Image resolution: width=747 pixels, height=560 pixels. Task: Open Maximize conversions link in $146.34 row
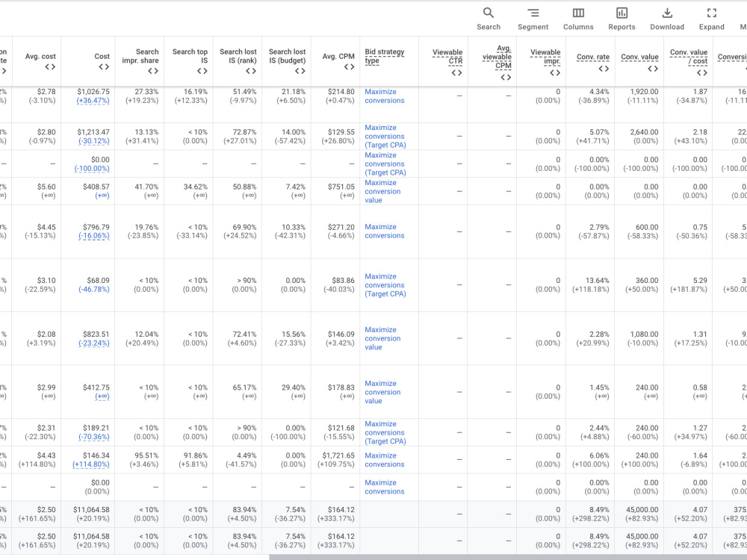pos(385,460)
